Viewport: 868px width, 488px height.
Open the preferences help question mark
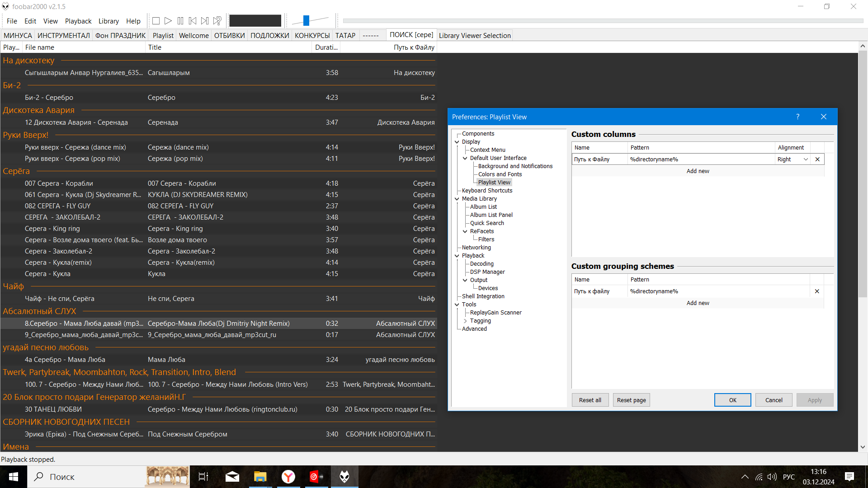798,117
